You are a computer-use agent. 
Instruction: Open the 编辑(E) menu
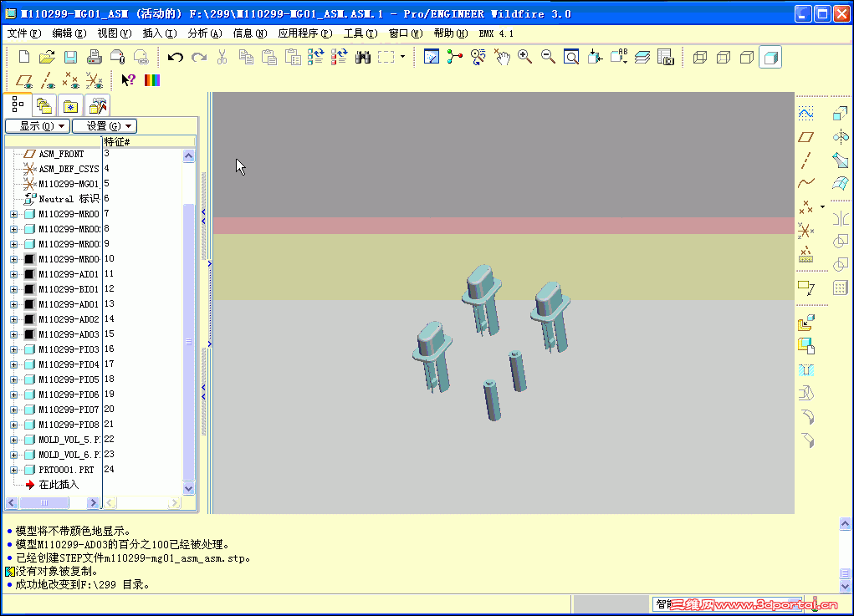69,33
